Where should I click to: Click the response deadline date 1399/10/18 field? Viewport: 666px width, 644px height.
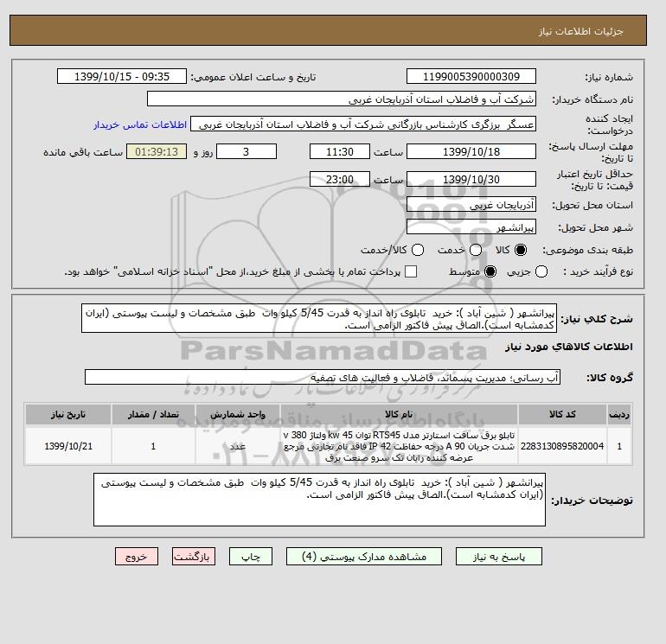471,151
